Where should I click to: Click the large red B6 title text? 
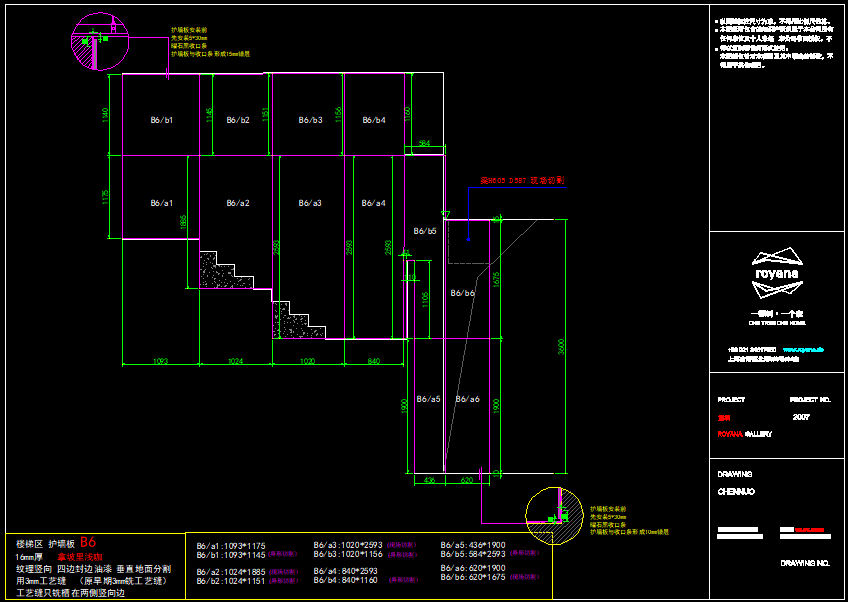pyautogui.click(x=88, y=542)
